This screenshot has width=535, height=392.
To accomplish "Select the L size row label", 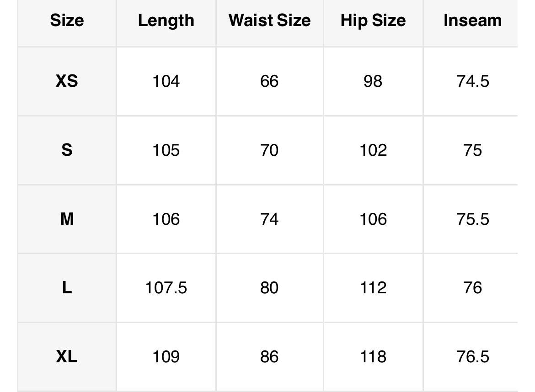I will (67, 288).
